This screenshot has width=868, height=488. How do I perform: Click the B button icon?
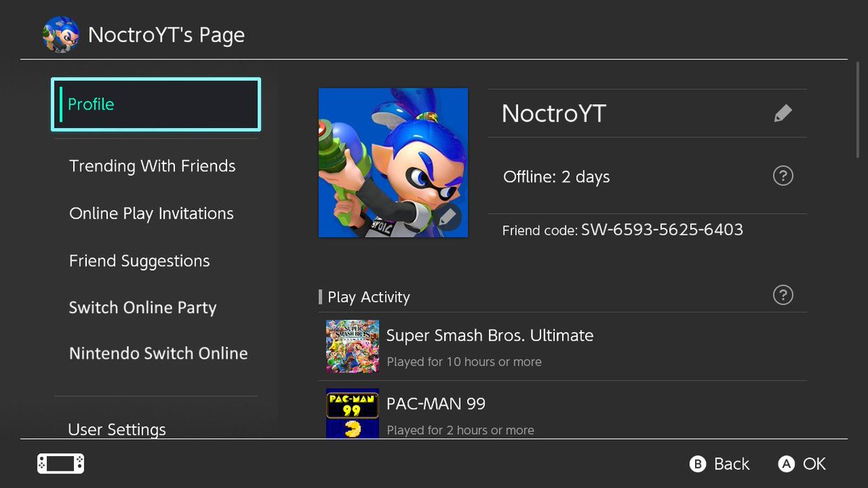[x=697, y=464]
